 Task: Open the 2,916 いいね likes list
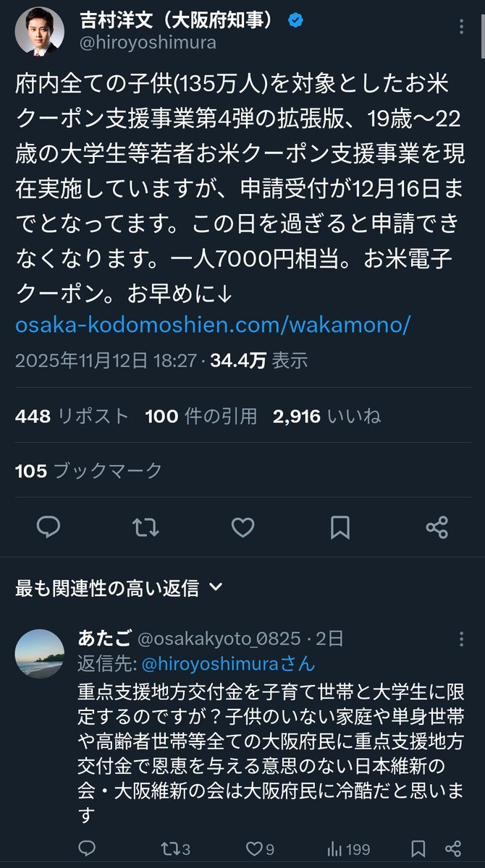[x=326, y=416]
